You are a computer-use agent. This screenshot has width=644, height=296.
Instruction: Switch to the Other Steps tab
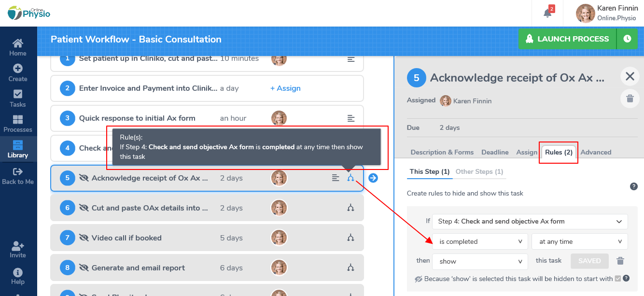[480, 171]
